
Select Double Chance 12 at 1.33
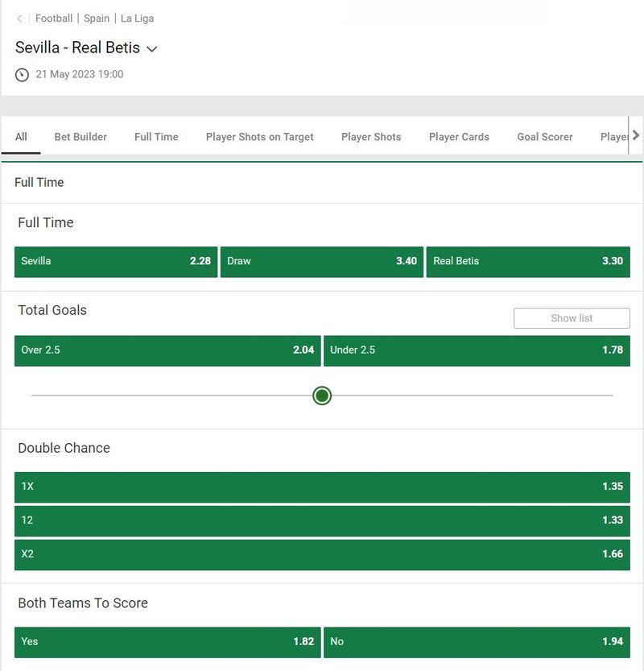(322, 521)
